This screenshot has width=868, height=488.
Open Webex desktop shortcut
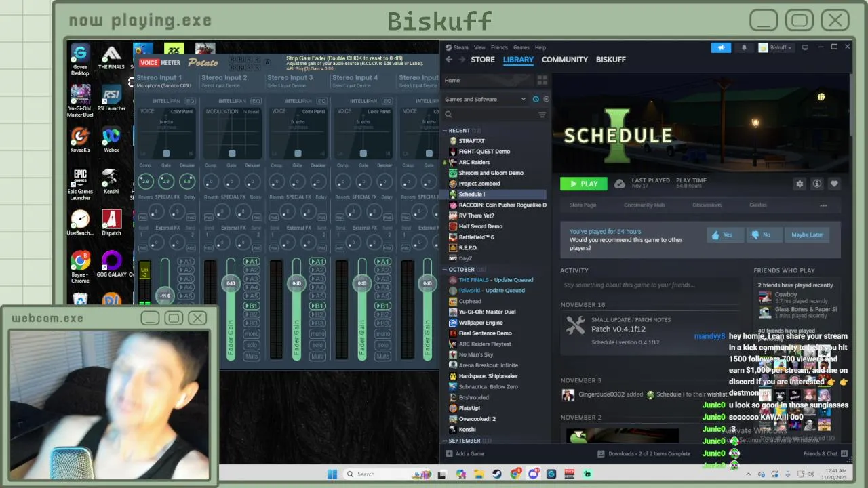111,140
